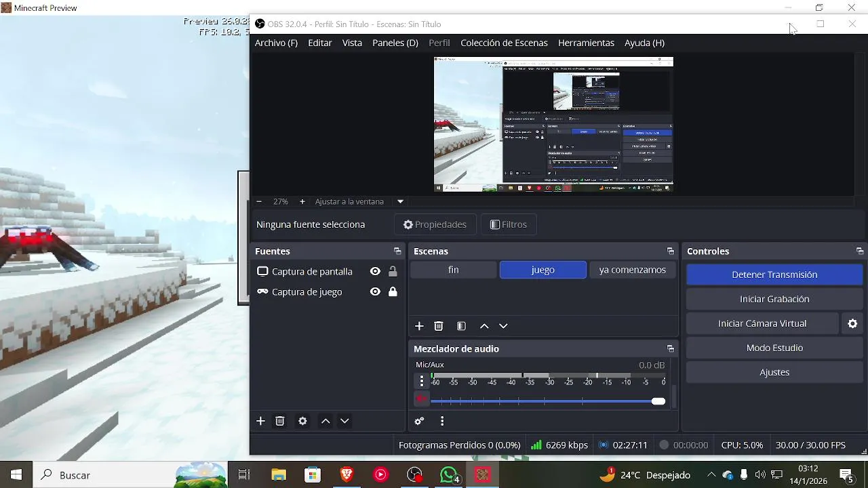This screenshot has width=868, height=488.
Task: Click Windows Start button
Action: pyautogui.click(x=16, y=475)
